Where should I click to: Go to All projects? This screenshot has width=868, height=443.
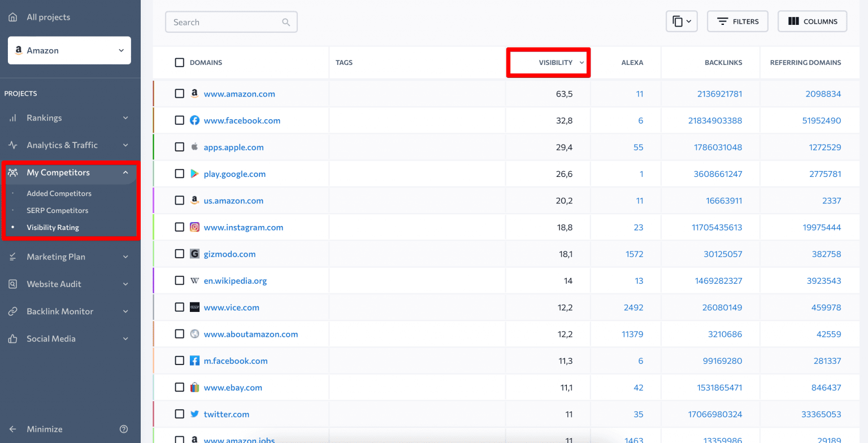49,17
